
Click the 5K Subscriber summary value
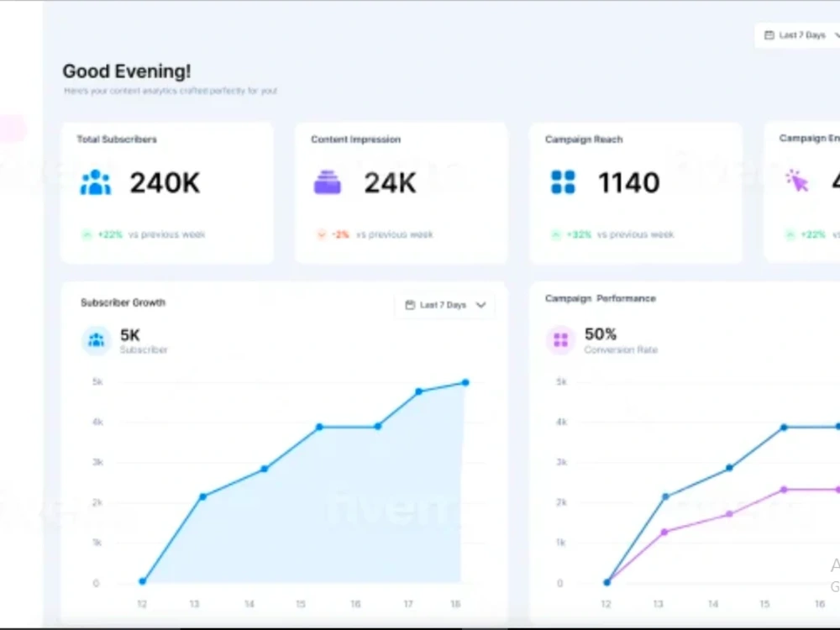(130, 335)
